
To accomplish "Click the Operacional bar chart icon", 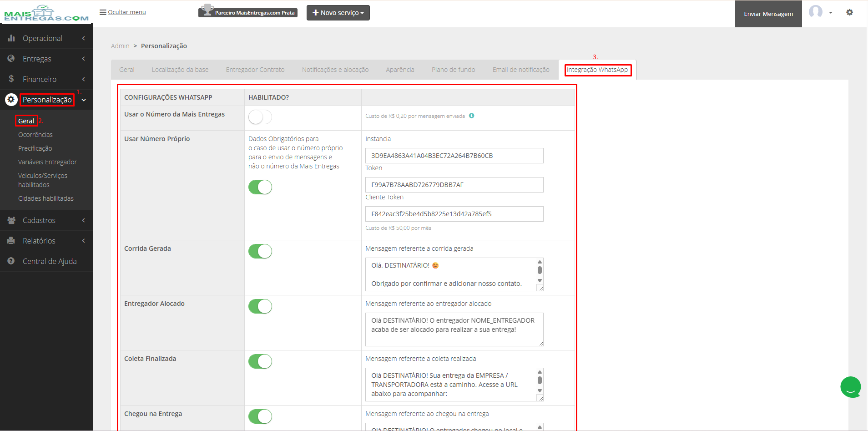I will [11, 38].
